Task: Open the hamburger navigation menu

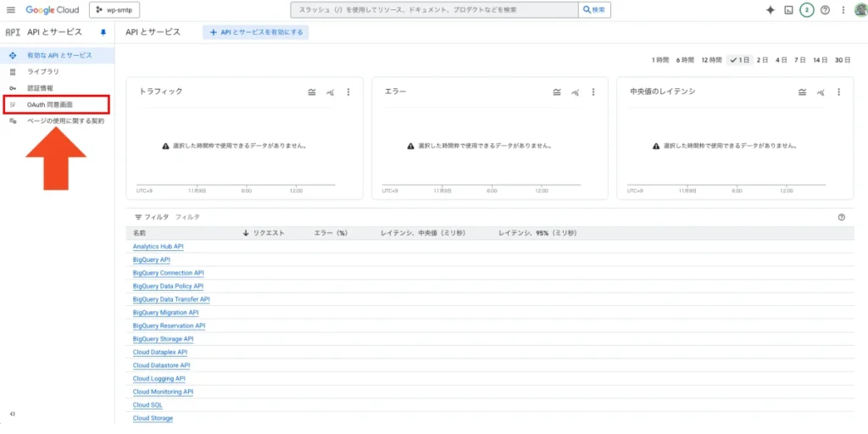Action: [x=11, y=10]
